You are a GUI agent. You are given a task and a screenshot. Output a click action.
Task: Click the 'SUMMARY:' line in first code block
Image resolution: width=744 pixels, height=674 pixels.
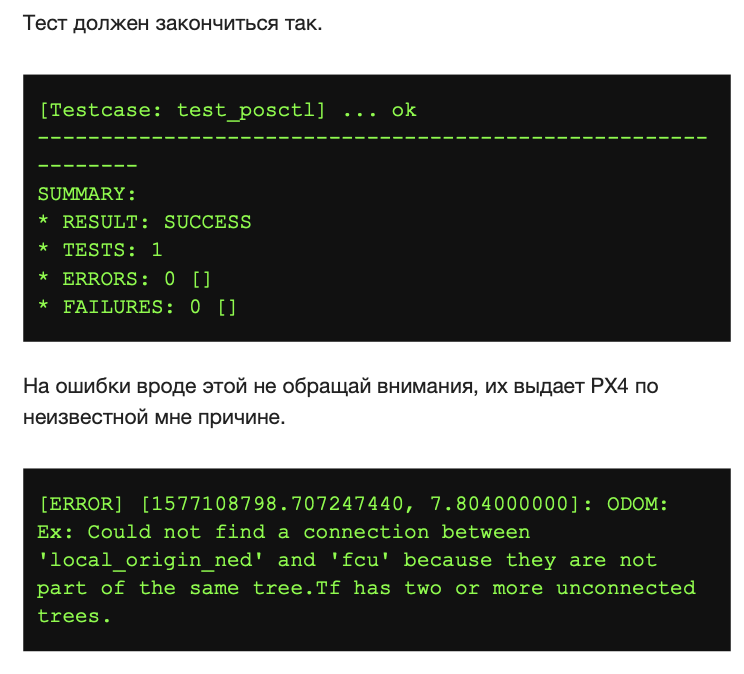(87, 194)
